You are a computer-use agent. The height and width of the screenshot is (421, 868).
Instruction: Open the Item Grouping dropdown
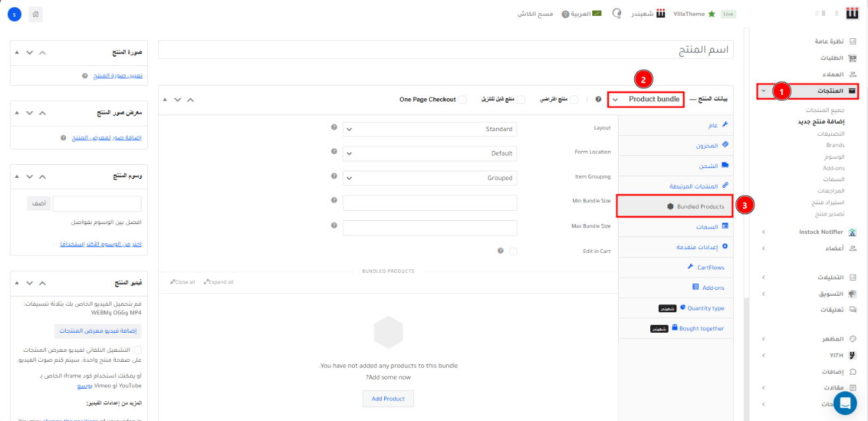(x=430, y=178)
